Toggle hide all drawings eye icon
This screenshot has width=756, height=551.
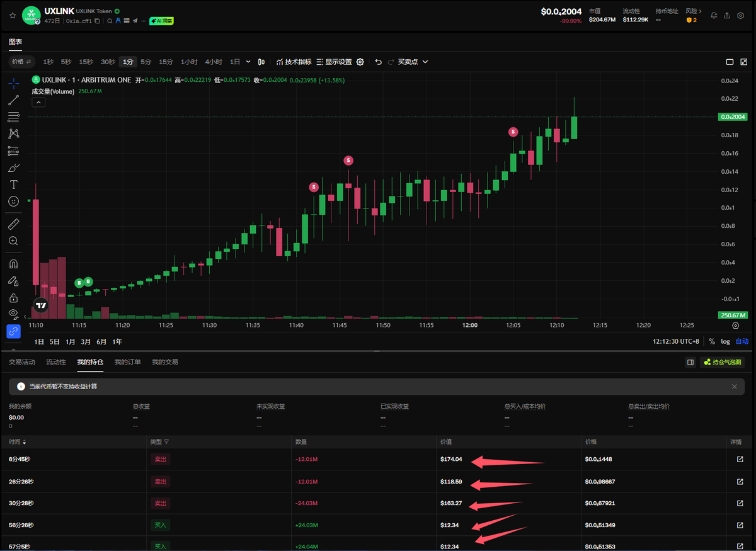13,313
